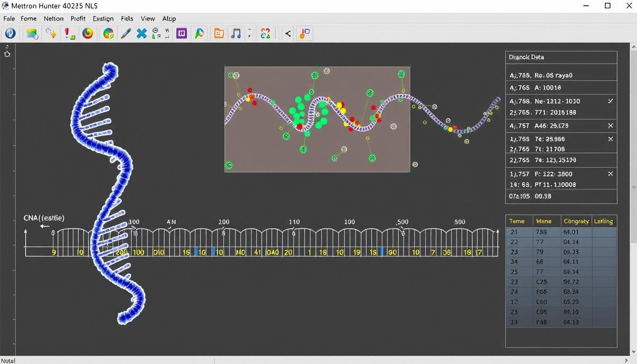This screenshot has width=637, height=364.
Task: Select the music note tool
Action: click(236, 33)
